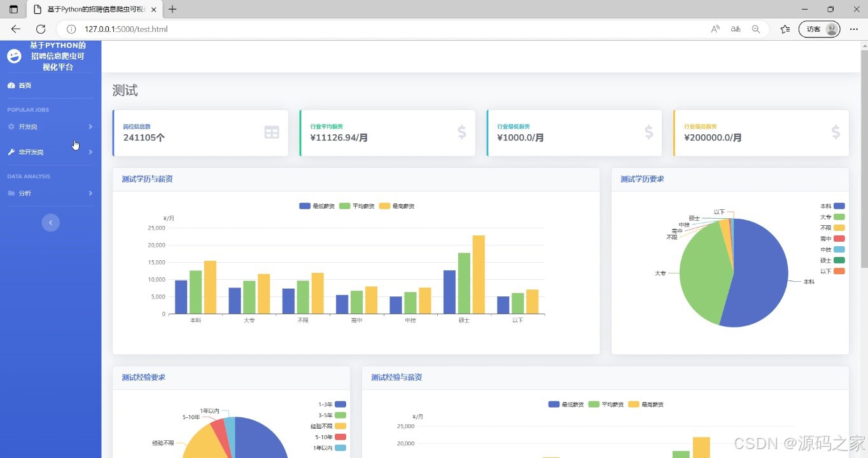Click the ¥200000.0/月 value text
Screen dimensions: 868x458
coord(713,137)
